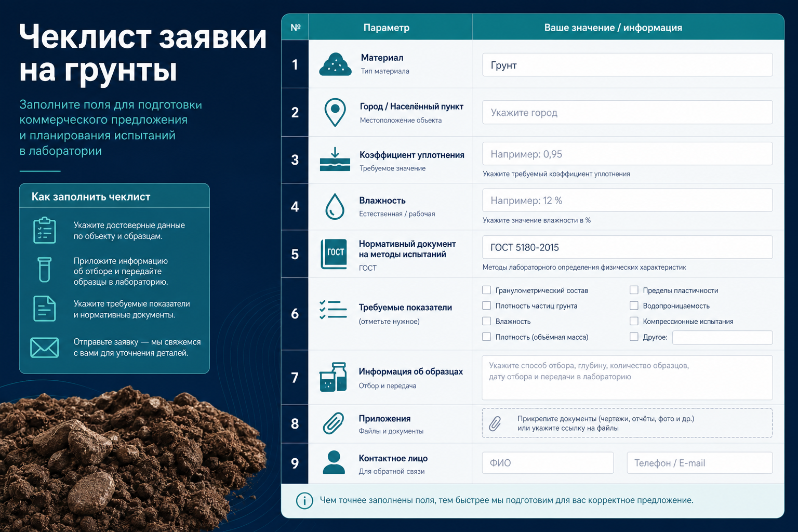Click the soil pile Материал icon
798x532 pixels.
click(x=335, y=64)
